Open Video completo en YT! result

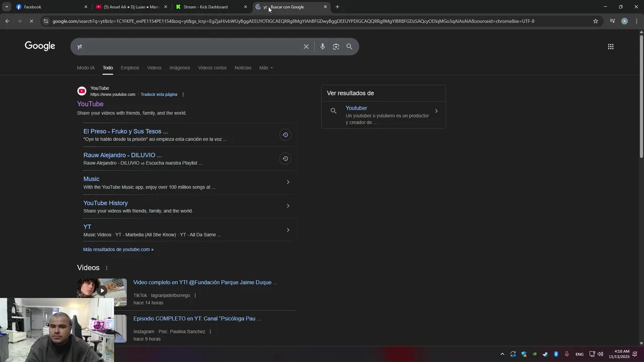[205, 283]
